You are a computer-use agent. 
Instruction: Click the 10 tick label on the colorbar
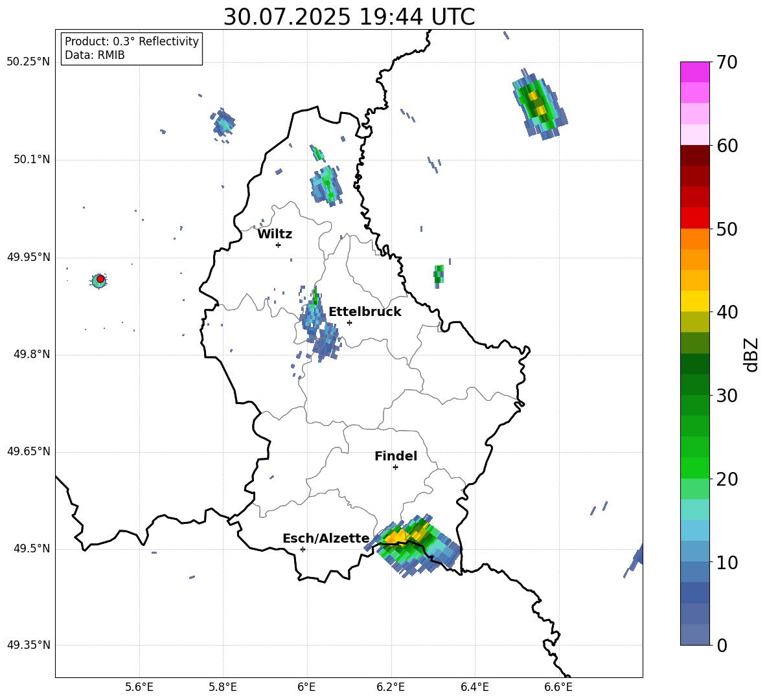click(x=727, y=562)
